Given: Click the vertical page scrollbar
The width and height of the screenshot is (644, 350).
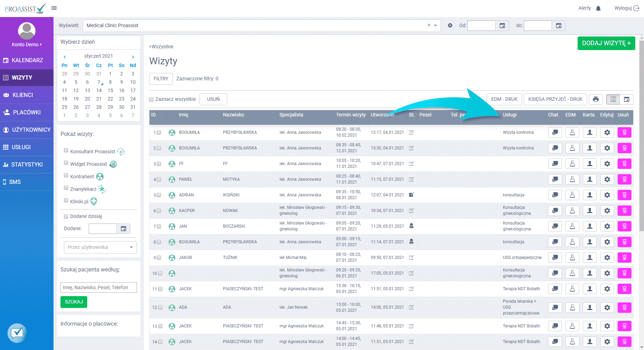Looking at the screenshot, I should (x=641, y=136).
